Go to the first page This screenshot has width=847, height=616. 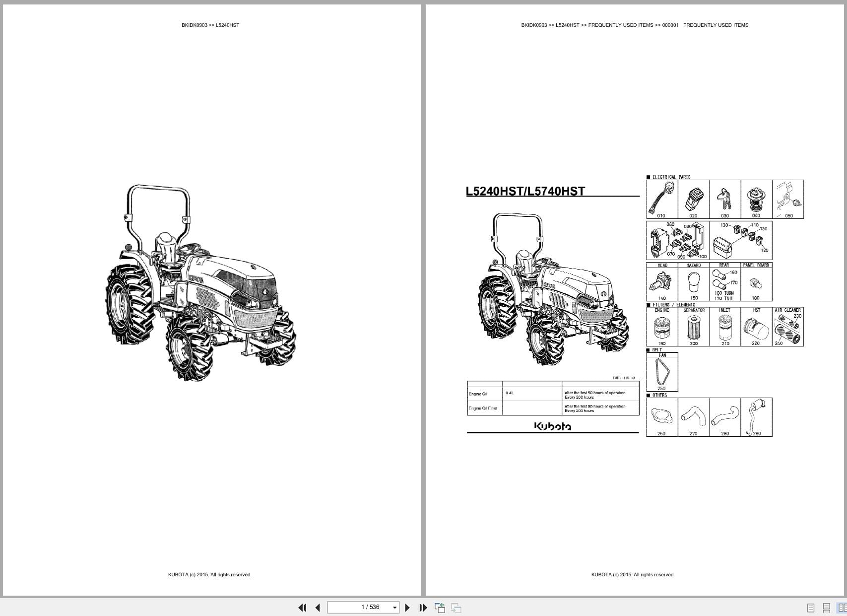coord(302,608)
